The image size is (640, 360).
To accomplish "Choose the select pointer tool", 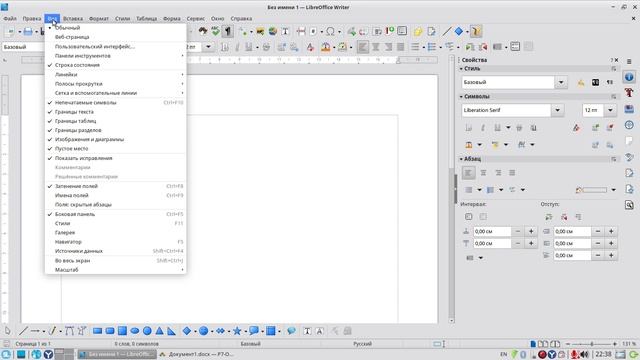I will click(x=7, y=331).
